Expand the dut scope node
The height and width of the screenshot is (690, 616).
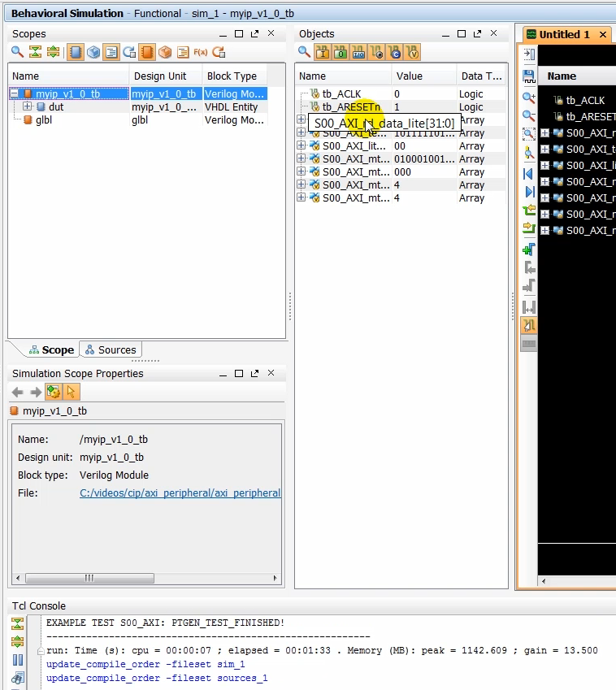(28, 107)
